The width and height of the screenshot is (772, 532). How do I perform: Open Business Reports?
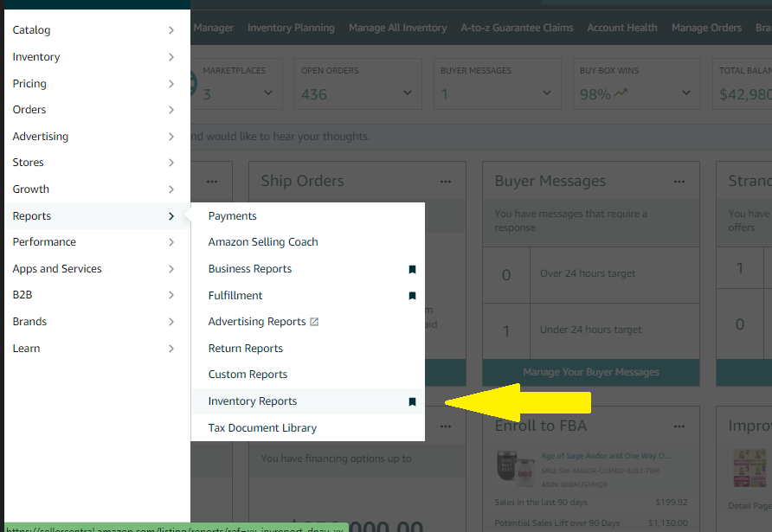(x=249, y=269)
